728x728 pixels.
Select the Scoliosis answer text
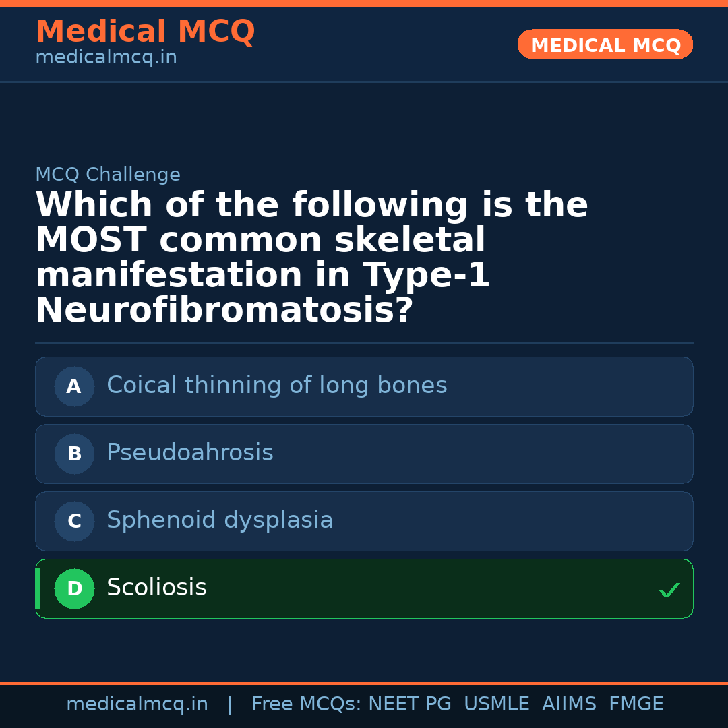156,588
